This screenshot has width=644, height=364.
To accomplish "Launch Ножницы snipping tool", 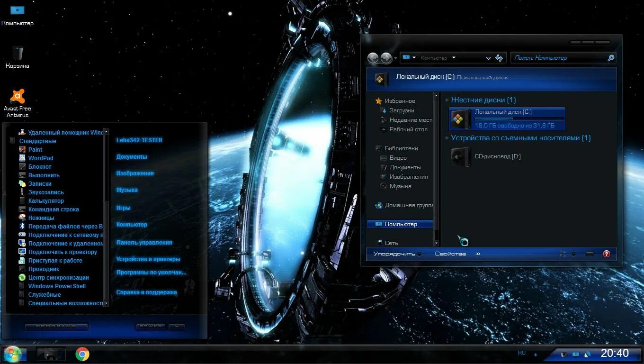I will coord(36,218).
